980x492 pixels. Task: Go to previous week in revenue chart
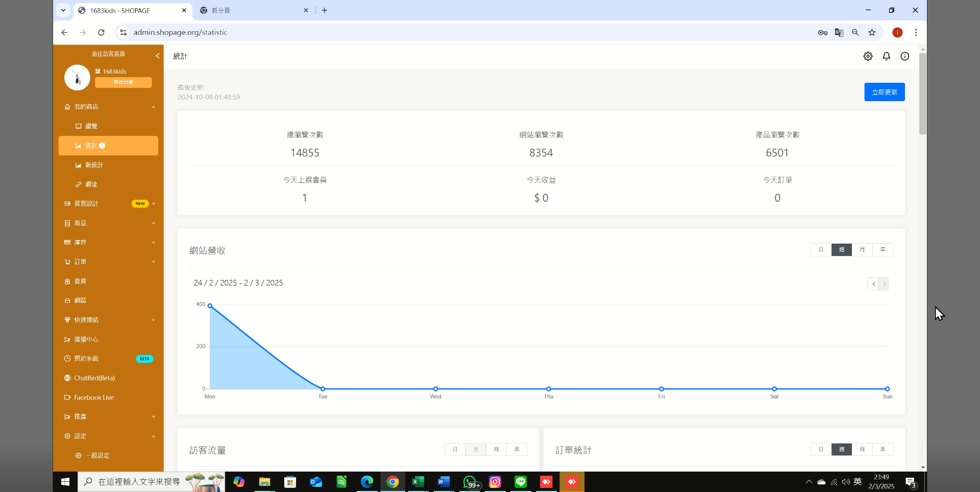[x=873, y=284]
